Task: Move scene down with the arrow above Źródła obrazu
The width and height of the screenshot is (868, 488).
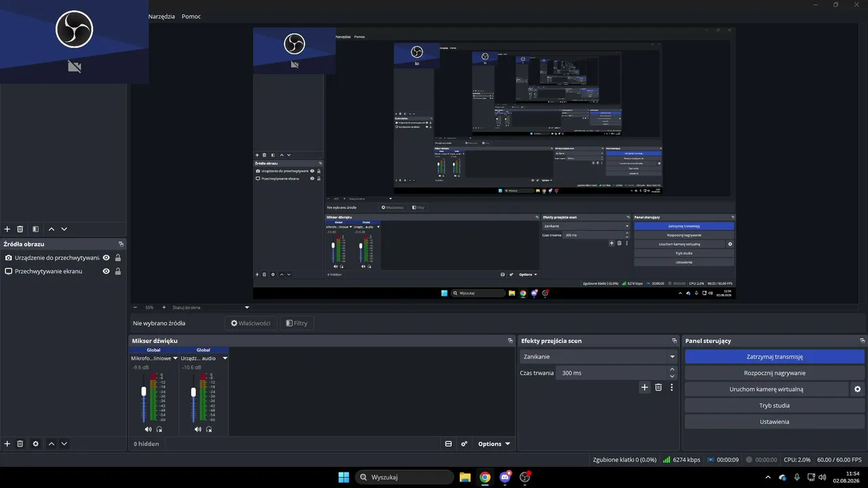Action: pos(64,229)
